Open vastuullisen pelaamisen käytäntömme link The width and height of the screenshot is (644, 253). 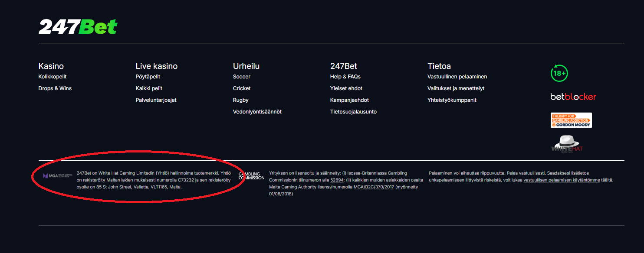pyautogui.click(x=562, y=180)
